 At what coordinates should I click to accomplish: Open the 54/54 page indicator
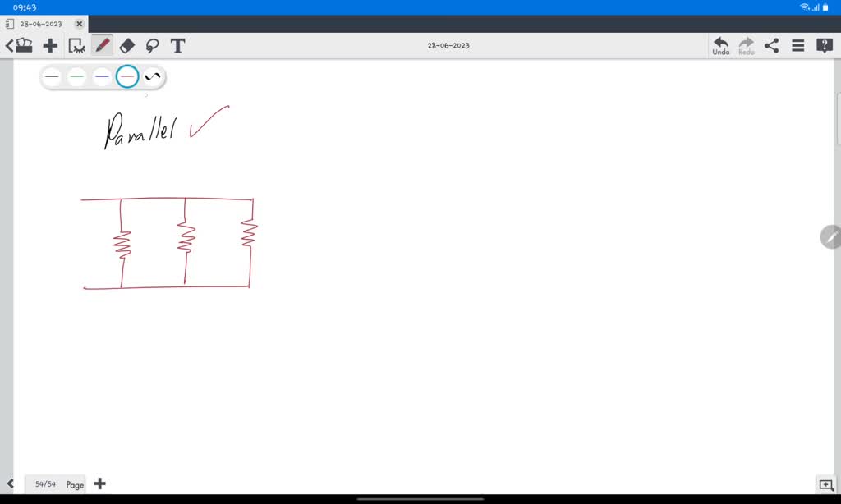point(46,484)
